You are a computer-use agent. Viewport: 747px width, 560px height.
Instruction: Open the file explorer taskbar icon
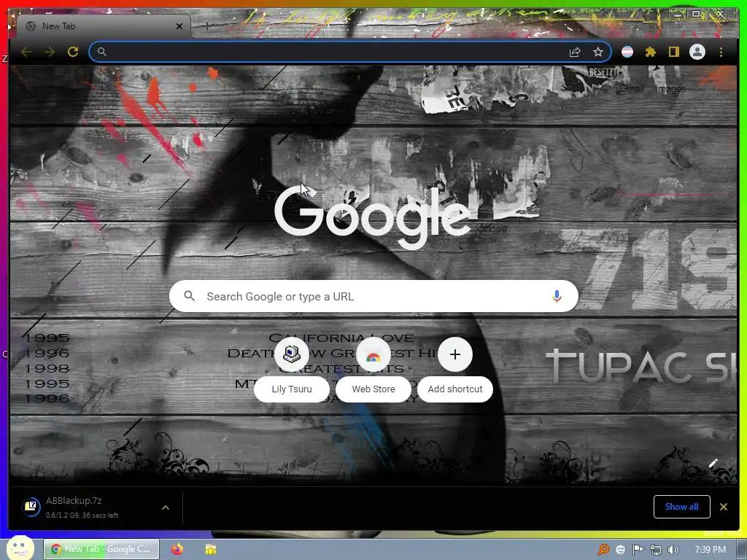tap(211, 549)
